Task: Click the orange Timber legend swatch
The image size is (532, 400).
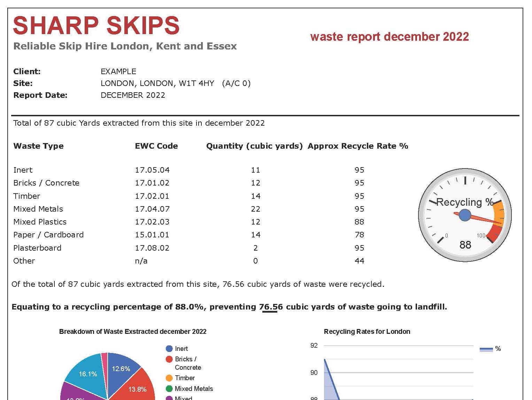Action: tap(169, 378)
